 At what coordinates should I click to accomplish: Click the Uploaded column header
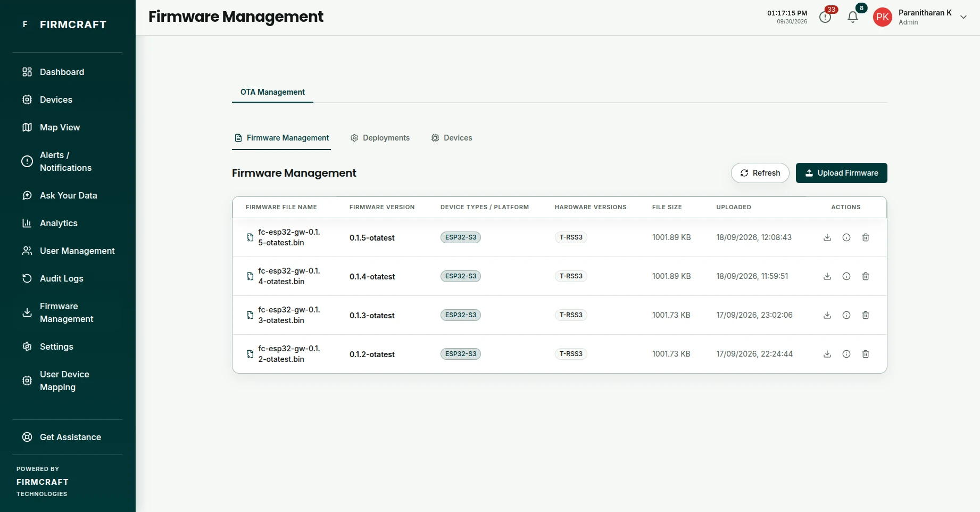click(x=734, y=207)
